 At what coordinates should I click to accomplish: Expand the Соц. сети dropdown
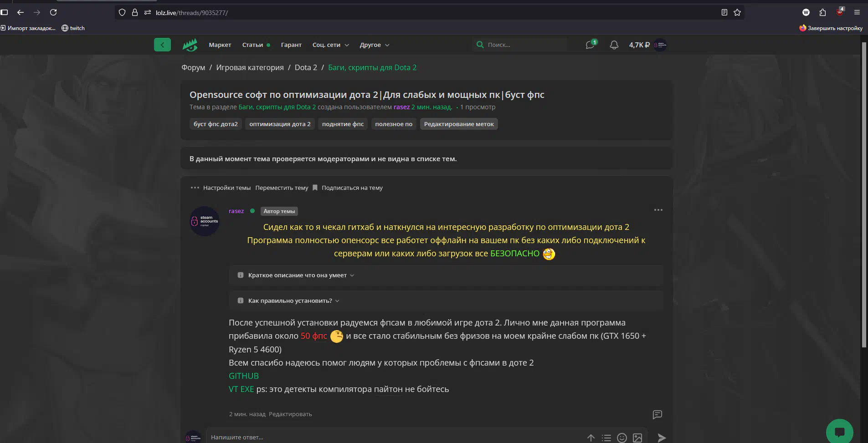[x=331, y=45]
